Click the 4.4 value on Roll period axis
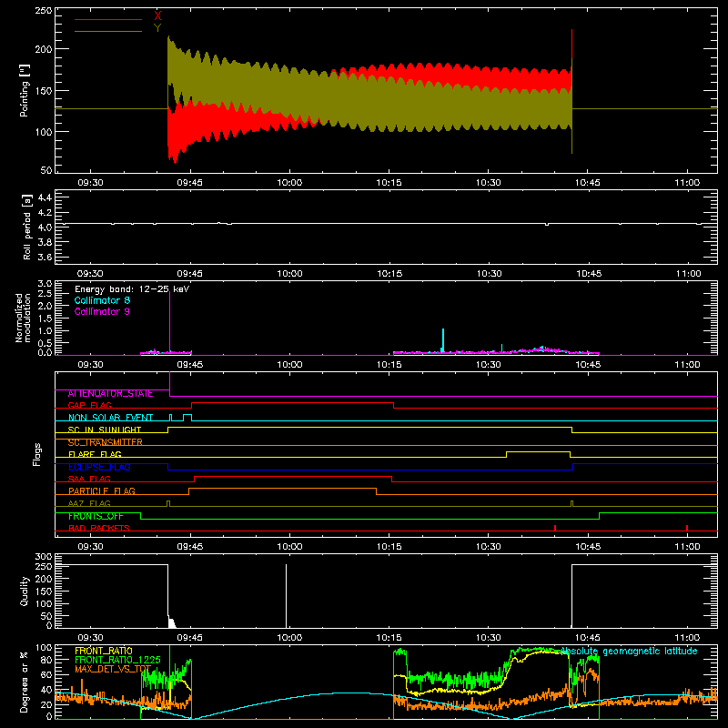728x728 pixels. pos(45,197)
